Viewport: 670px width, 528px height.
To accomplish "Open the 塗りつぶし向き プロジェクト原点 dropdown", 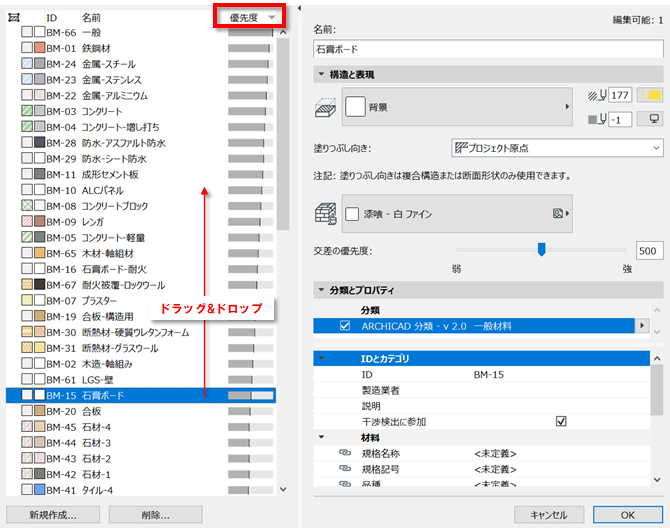I will tap(557, 148).
